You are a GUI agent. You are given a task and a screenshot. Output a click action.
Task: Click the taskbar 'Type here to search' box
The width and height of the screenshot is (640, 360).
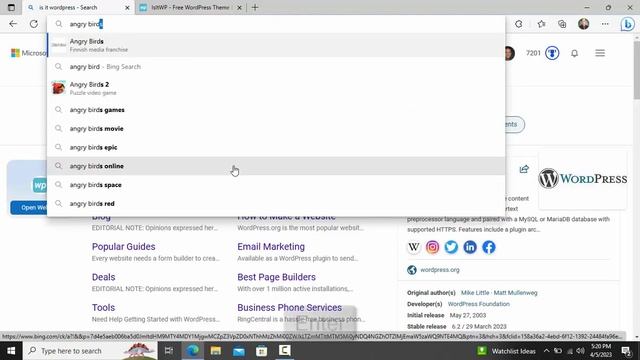[x=90, y=351]
